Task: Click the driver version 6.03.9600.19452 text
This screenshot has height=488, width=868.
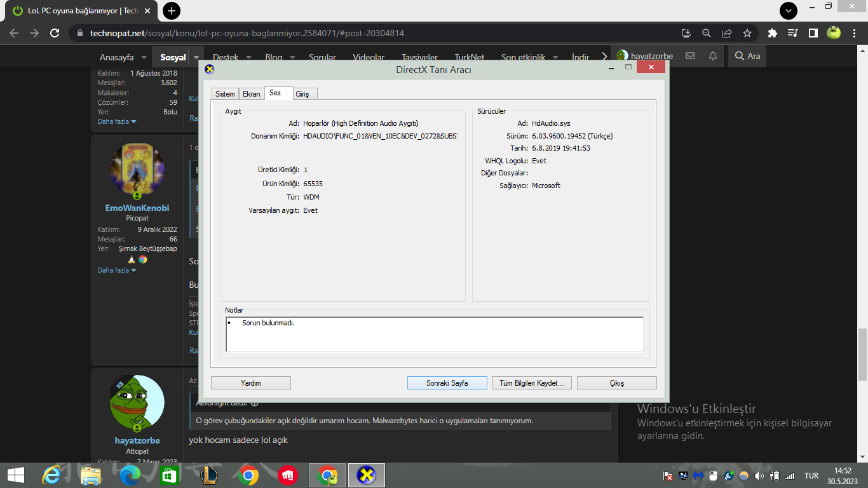Action: (x=572, y=136)
